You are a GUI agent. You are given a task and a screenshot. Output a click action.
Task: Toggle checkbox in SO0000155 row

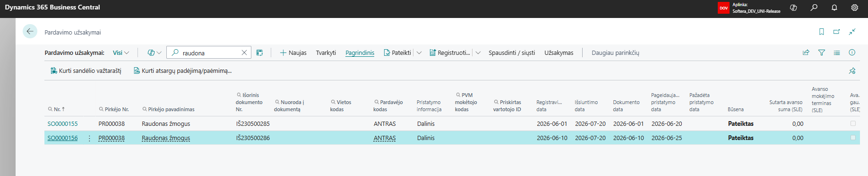[853, 123]
